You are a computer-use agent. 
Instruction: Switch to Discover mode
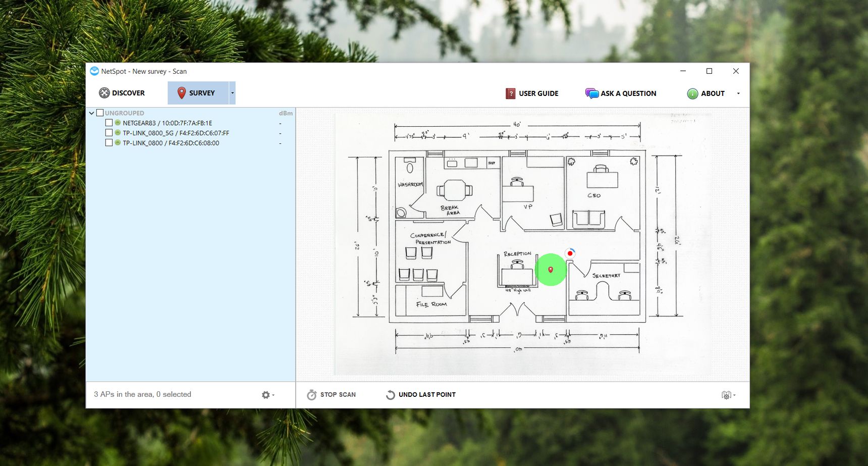coord(122,93)
